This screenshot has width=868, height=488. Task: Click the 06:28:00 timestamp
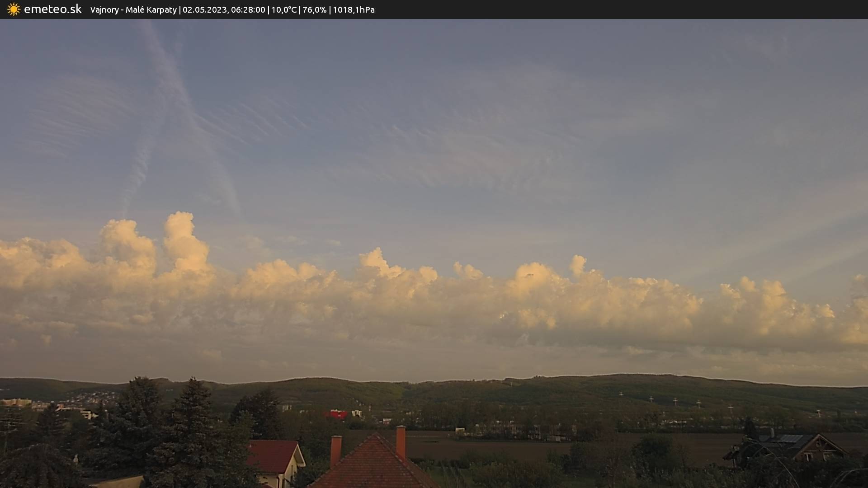point(248,10)
